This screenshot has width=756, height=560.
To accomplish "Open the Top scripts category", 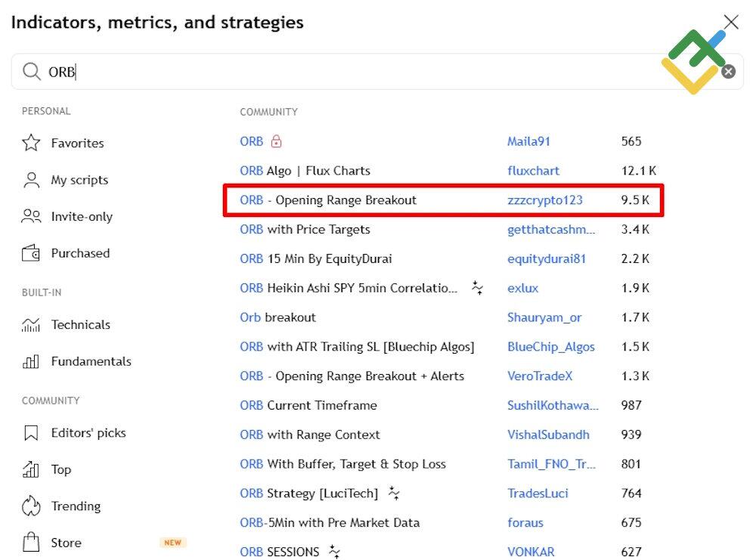I will click(x=60, y=469).
